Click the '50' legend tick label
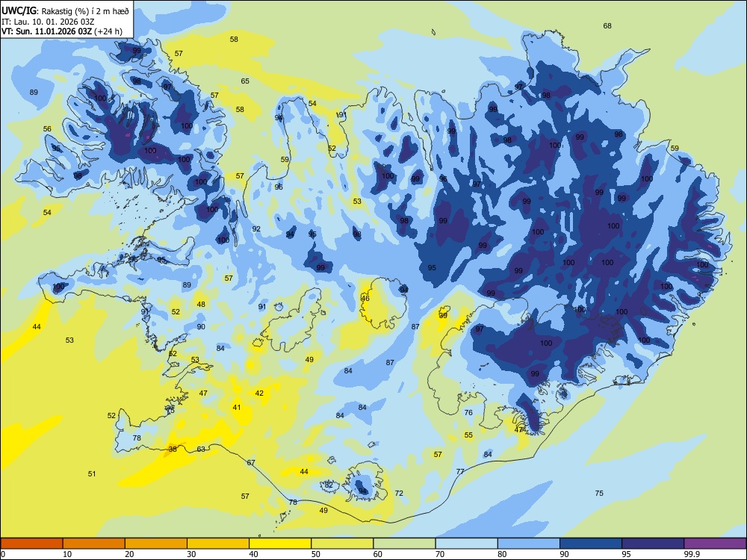Viewport: 747px width, 560px height. coord(316,554)
